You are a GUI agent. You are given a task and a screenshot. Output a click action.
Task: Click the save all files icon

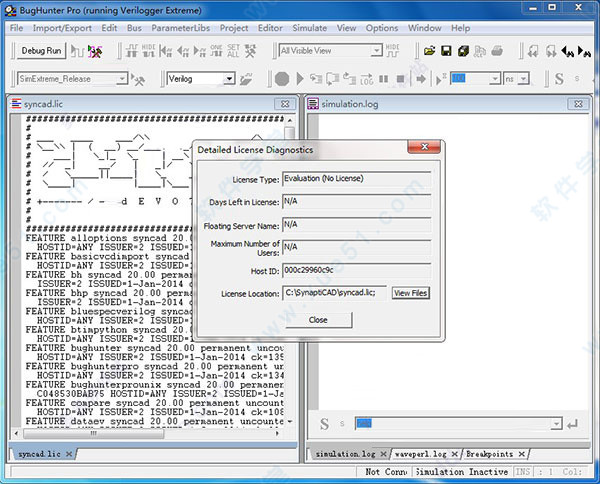(x=463, y=51)
